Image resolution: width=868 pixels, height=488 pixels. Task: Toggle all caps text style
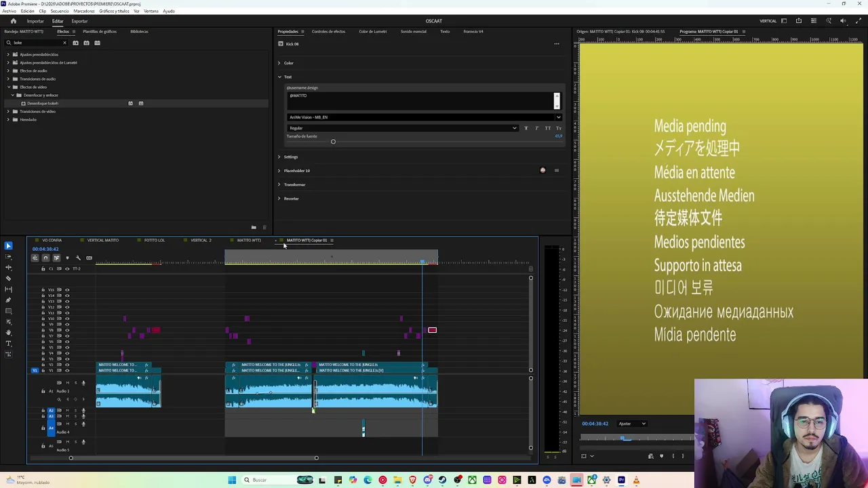[x=548, y=128]
